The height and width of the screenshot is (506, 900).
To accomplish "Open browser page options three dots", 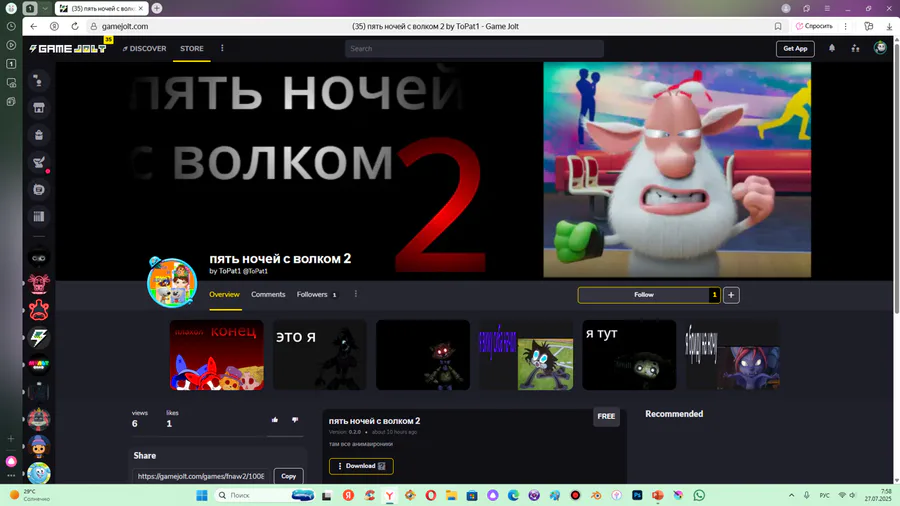I will pos(845,26).
